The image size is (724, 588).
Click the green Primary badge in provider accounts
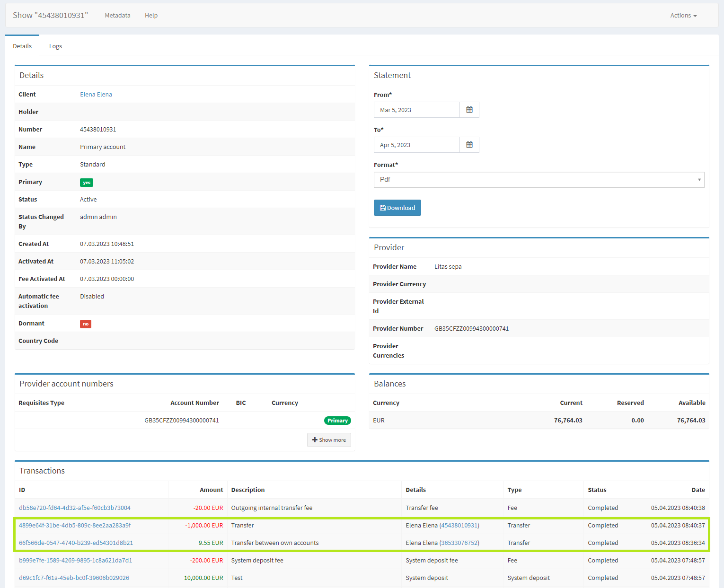(x=337, y=421)
